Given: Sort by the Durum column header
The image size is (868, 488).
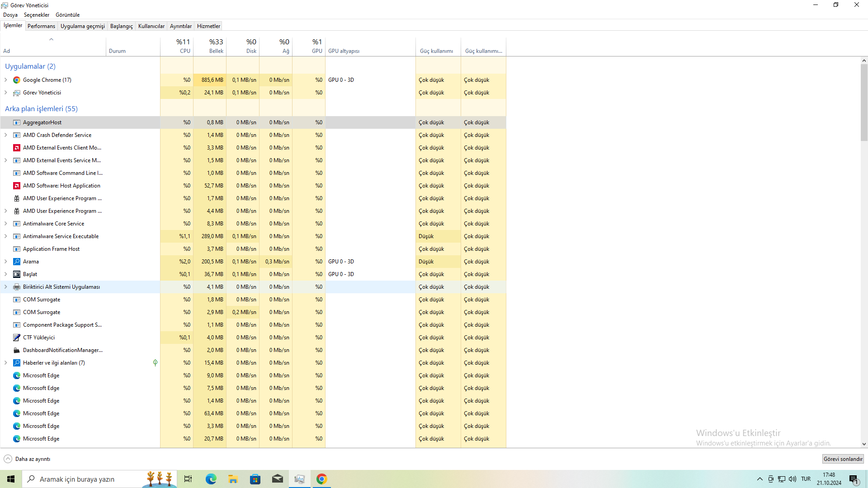Looking at the screenshot, I should pos(133,47).
